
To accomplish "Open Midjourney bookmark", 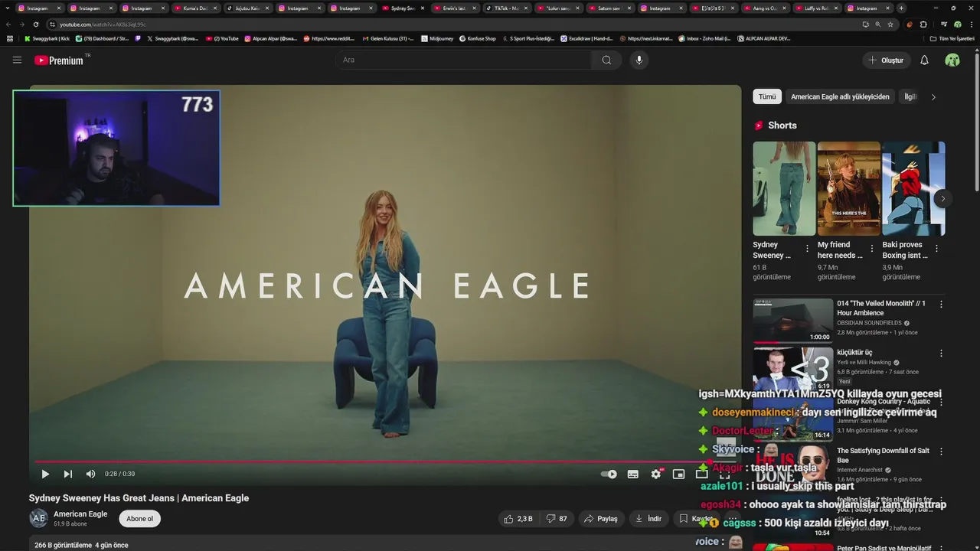I will [437, 38].
